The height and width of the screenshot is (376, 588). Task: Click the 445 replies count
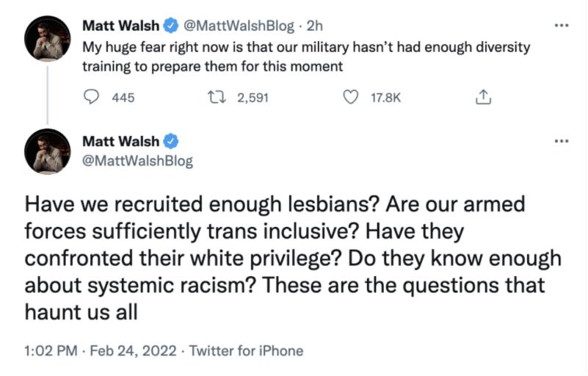click(x=123, y=98)
